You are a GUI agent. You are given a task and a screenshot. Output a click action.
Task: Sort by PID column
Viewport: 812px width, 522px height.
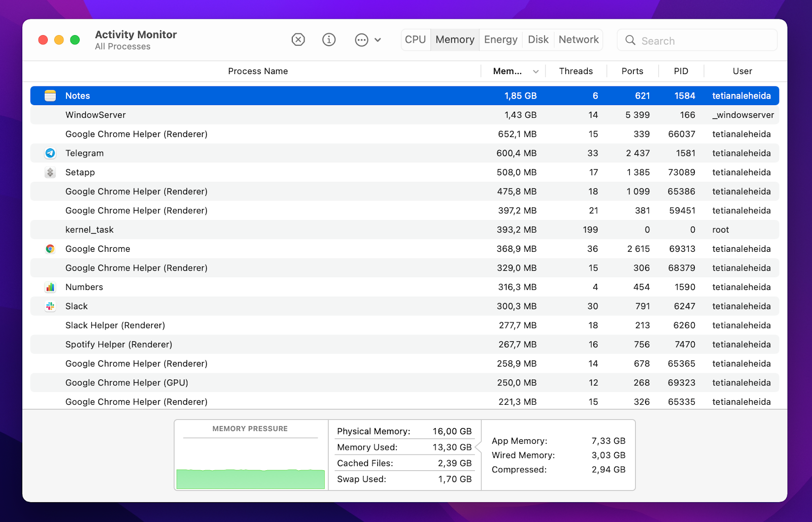point(681,71)
